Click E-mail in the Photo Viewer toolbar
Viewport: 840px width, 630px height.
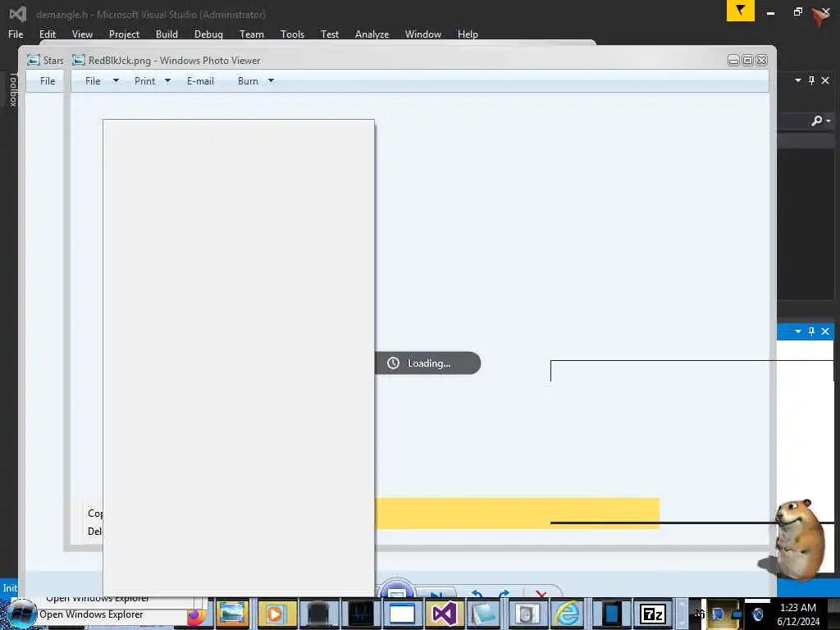200,81
